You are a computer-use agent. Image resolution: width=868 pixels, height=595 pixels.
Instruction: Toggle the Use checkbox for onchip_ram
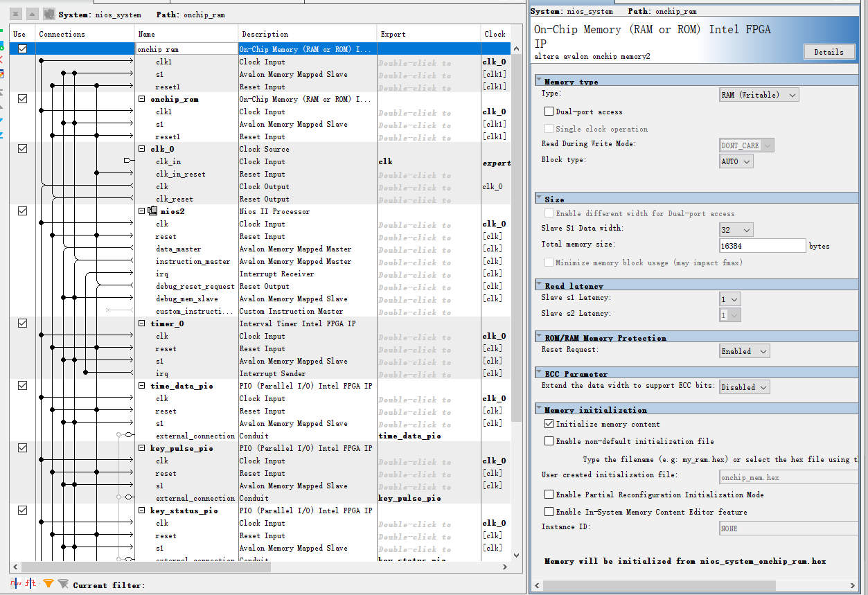pyautogui.click(x=22, y=49)
